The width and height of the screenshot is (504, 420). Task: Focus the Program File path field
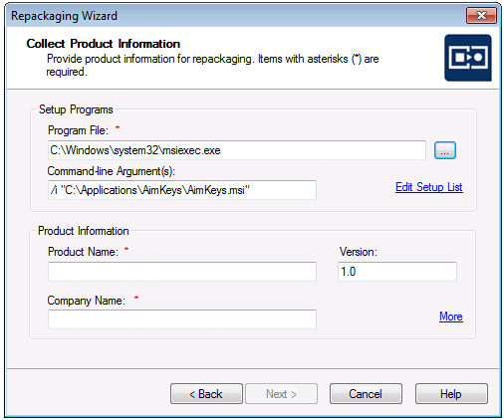[237, 150]
